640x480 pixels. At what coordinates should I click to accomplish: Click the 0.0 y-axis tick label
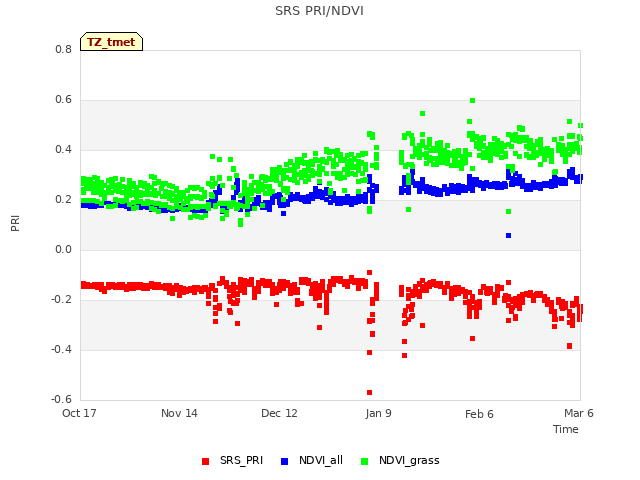click(63, 249)
